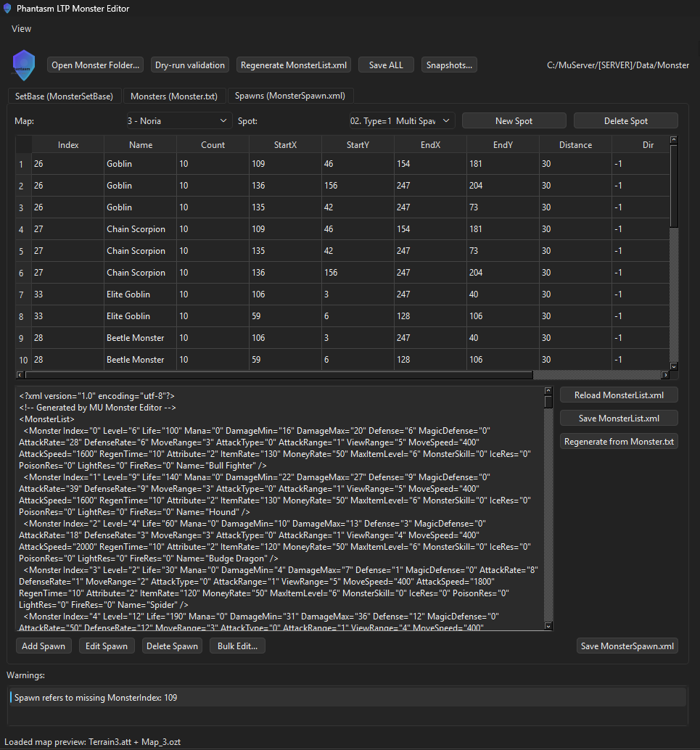Screen dimensions: 700x750
Task: Click Save ALL button
Action: 386,65
